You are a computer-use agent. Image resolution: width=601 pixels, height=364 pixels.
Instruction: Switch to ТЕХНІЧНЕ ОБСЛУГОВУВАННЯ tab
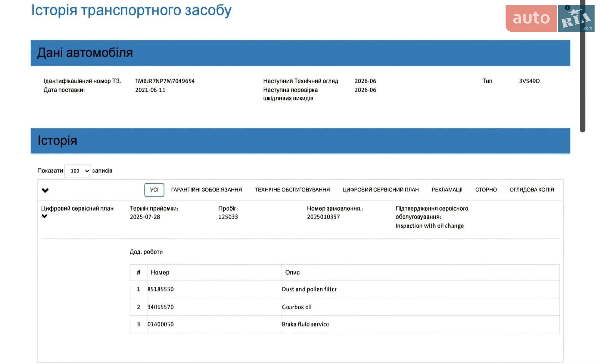pos(292,190)
